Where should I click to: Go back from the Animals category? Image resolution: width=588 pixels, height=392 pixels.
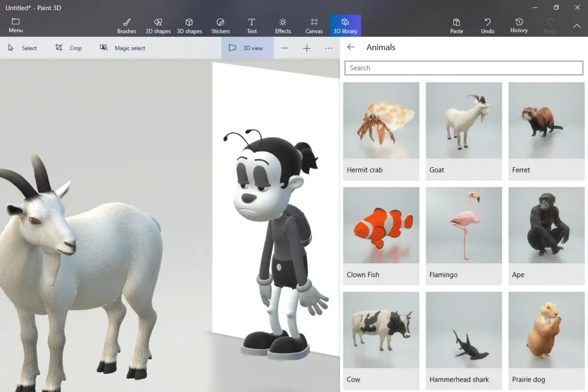tap(351, 47)
